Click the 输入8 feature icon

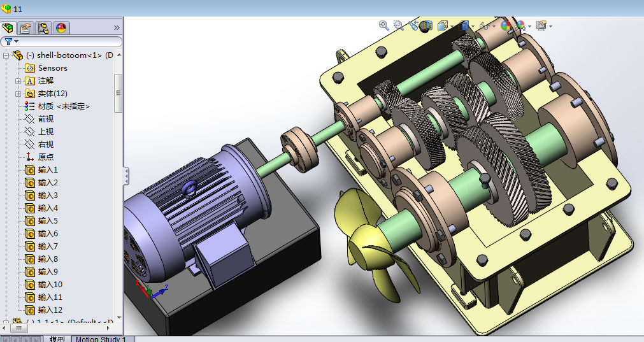[29, 259]
